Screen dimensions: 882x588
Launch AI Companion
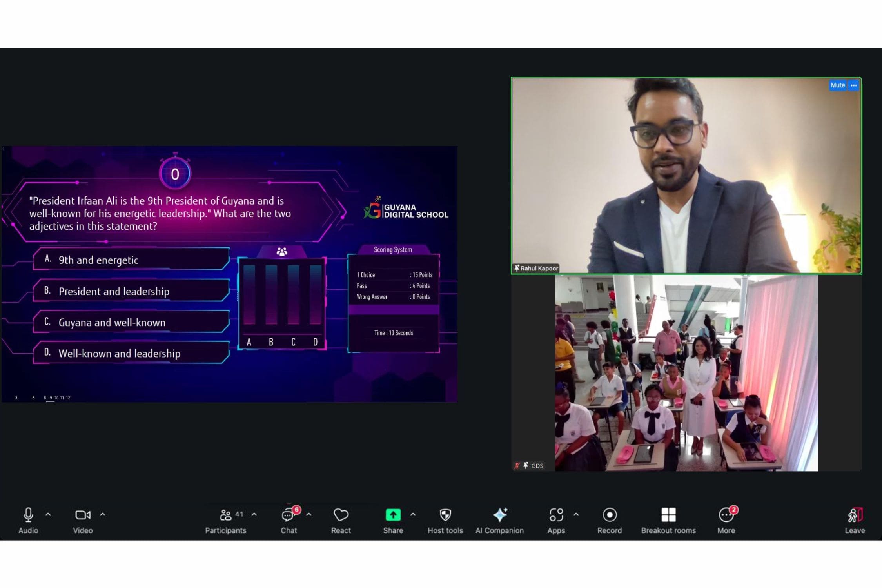click(x=499, y=515)
